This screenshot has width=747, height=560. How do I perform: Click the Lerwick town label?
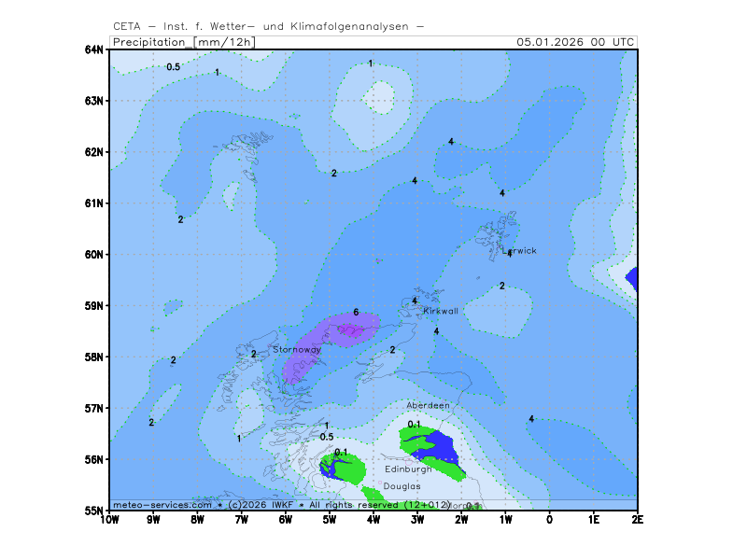click(x=519, y=251)
